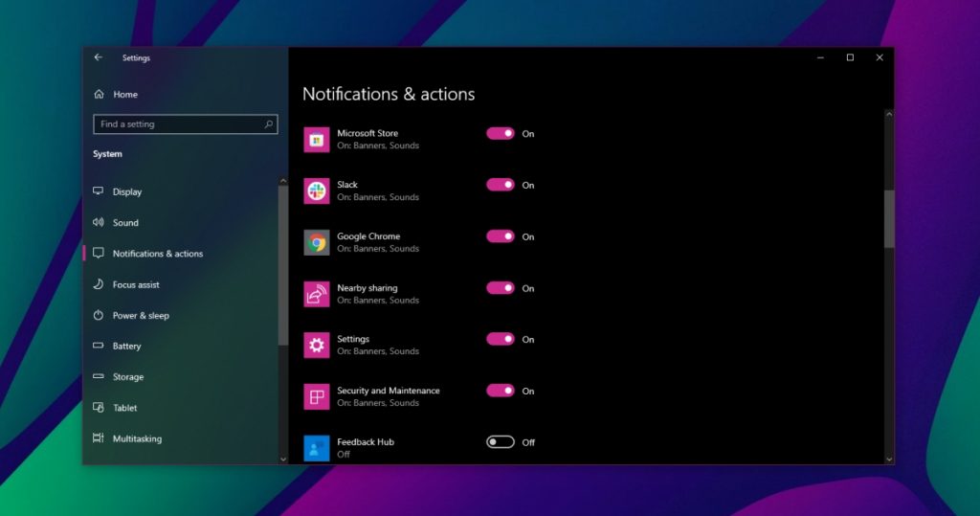Click the Security and Maintenance icon
This screenshot has height=516, width=980.
316,396
